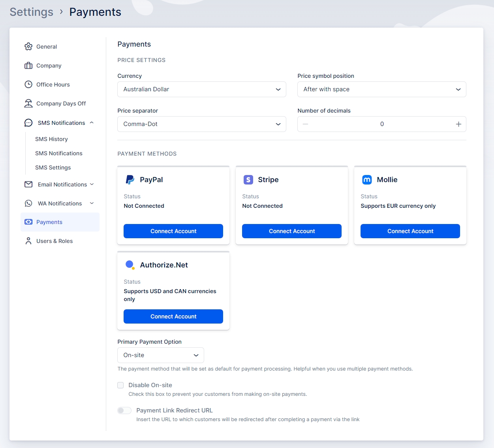Click the Company Days Off umbrella icon
The height and width of the screenshot is (448, 494).
[x=28, y=104]
